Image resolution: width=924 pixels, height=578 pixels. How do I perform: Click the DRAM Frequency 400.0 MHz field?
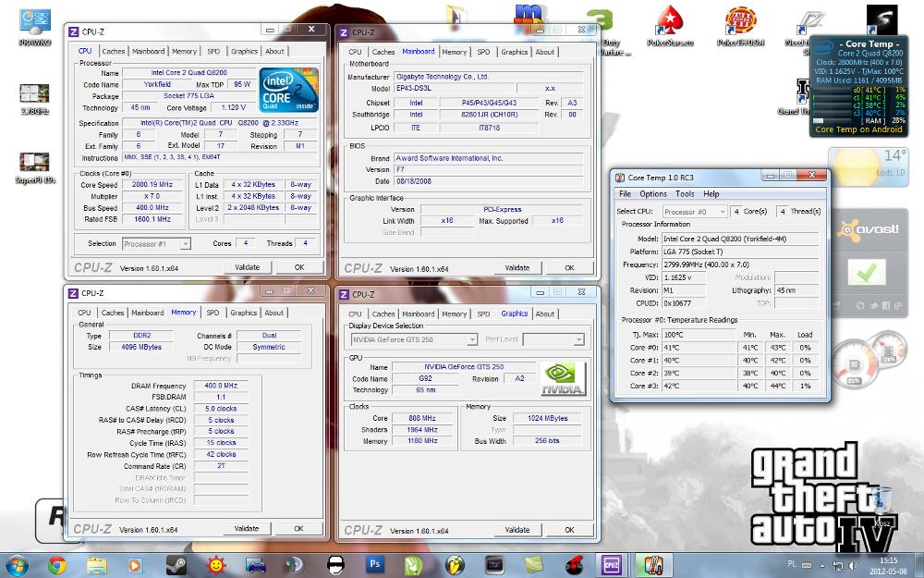[x=221, y=385]
